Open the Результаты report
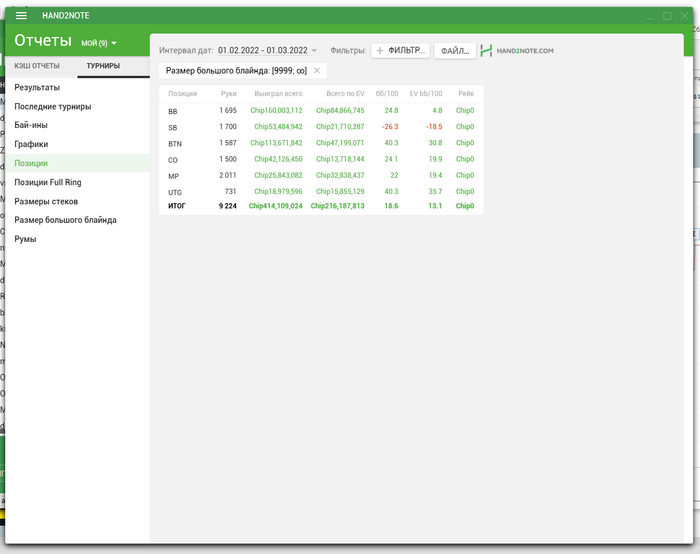 78,87
